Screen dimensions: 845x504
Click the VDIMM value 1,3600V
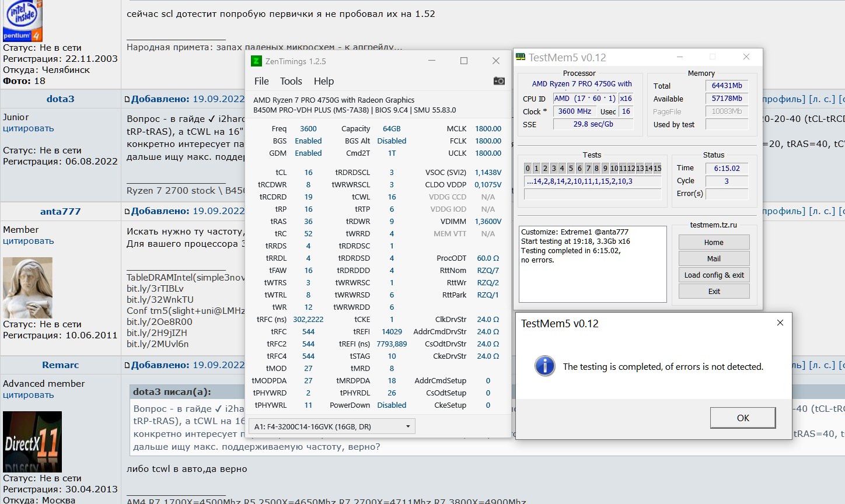[487, 221]
